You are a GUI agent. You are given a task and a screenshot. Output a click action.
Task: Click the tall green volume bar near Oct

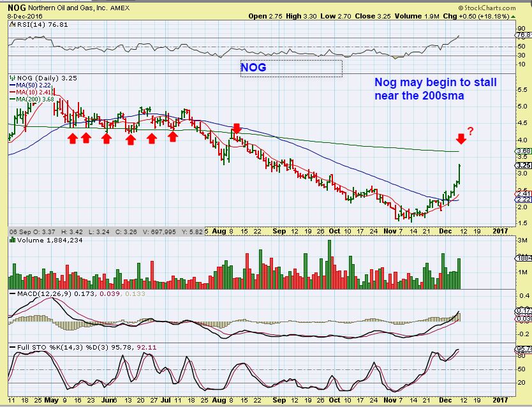329,264
